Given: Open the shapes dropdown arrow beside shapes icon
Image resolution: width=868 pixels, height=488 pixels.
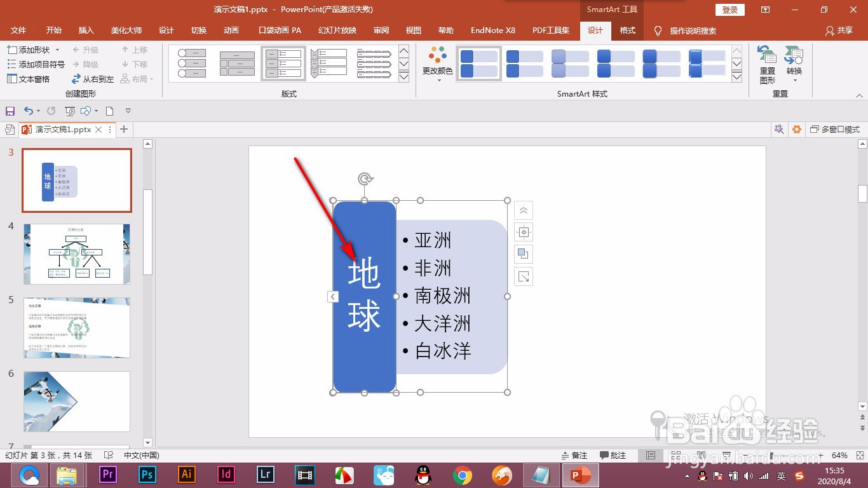Looking at the screenshot, I should [97, 111].
